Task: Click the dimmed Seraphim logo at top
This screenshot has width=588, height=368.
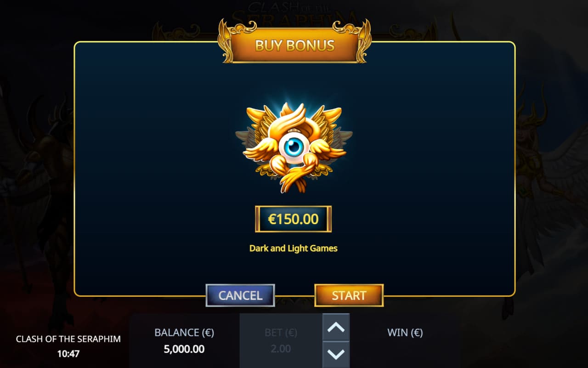Action: (x=294, y=14)
